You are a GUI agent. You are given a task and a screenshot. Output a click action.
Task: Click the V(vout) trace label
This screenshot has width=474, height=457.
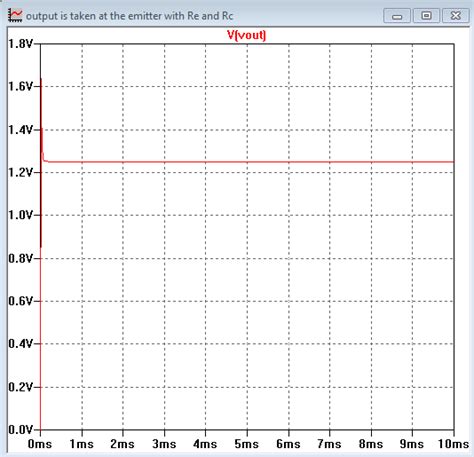247,35
